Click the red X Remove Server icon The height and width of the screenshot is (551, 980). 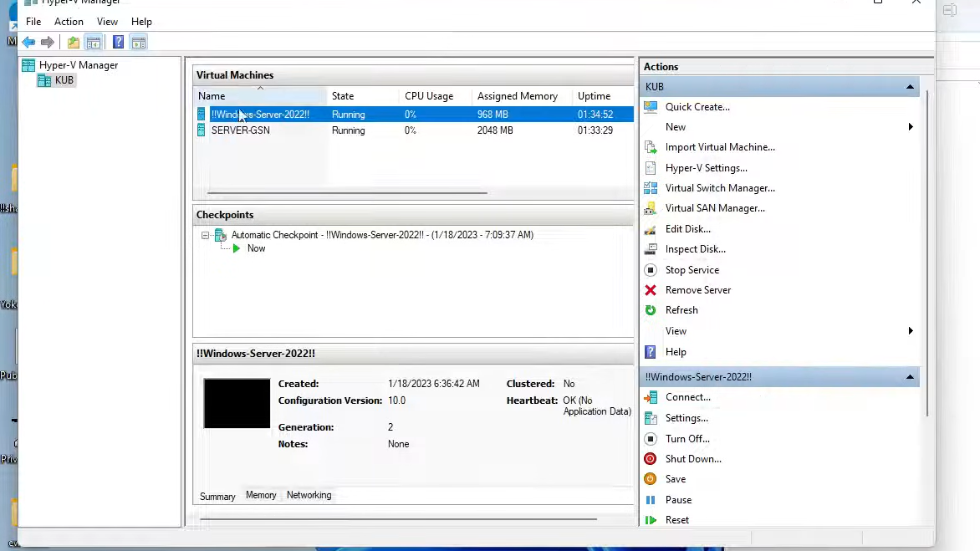pyautogui.click(x=651, y=290)
